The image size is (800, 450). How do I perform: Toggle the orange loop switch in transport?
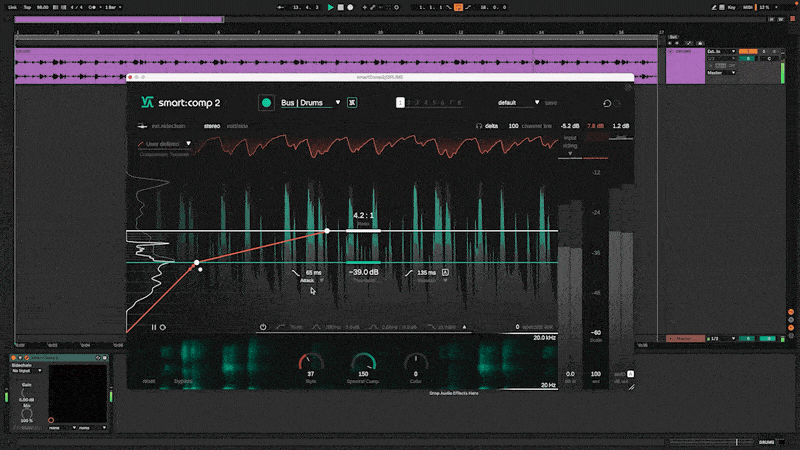(458, 7)
